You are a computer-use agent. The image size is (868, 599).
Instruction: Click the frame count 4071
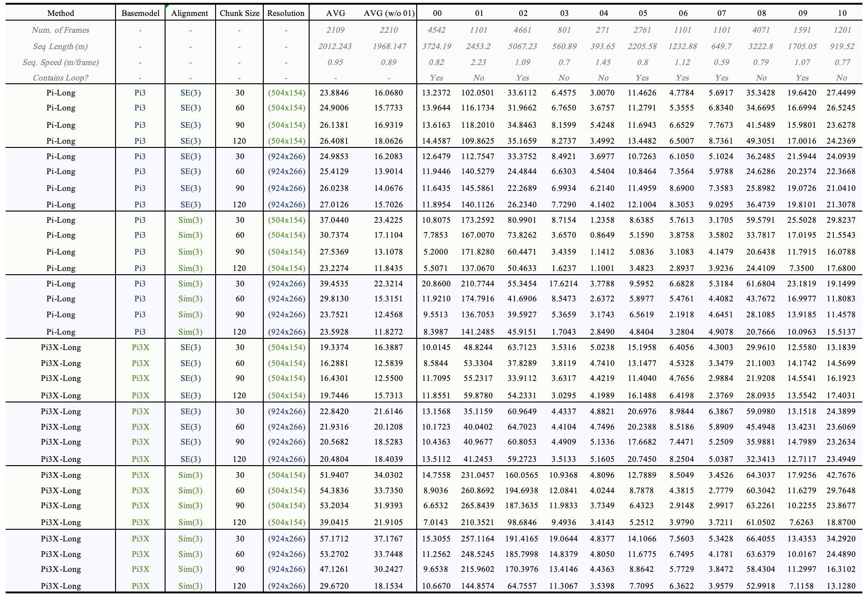(761, 30)
